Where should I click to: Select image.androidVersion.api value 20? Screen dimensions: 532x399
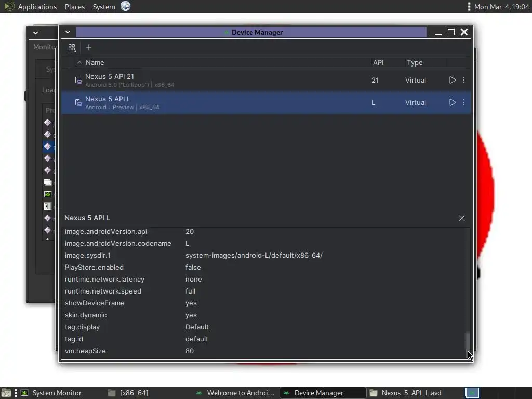click(x=190, y=231)
